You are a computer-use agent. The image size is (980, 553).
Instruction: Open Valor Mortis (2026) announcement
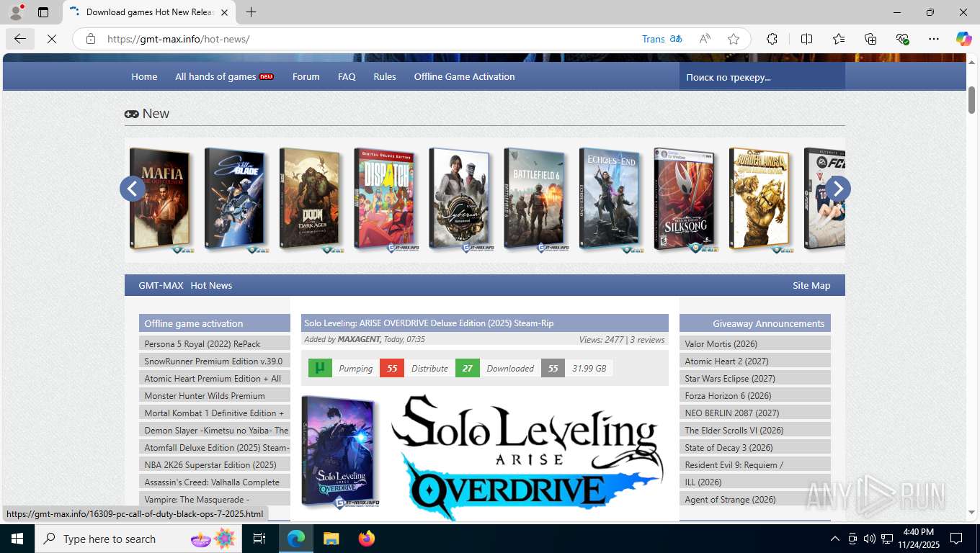pyautogui.click(x=755, y=343)
